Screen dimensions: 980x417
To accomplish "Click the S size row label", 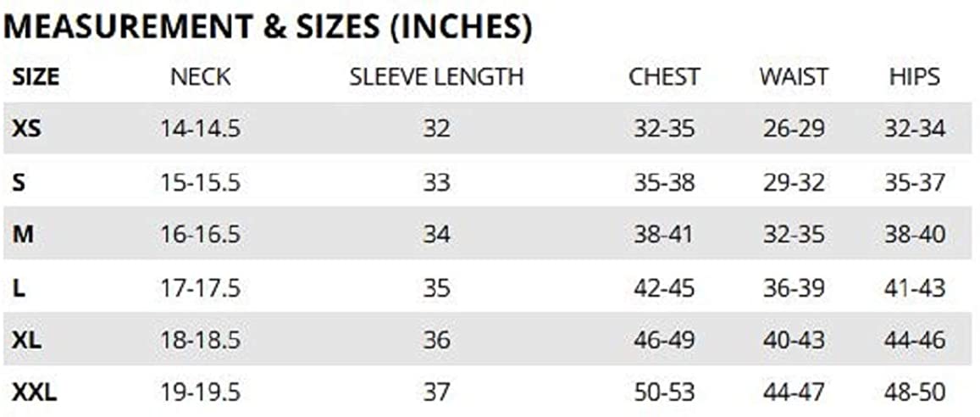I will 19,182.
